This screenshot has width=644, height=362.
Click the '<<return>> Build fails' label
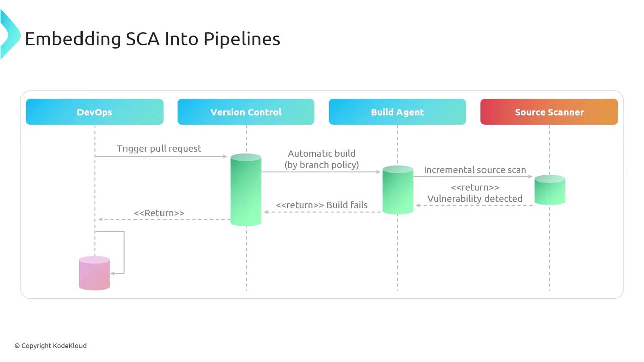(321, 205)
